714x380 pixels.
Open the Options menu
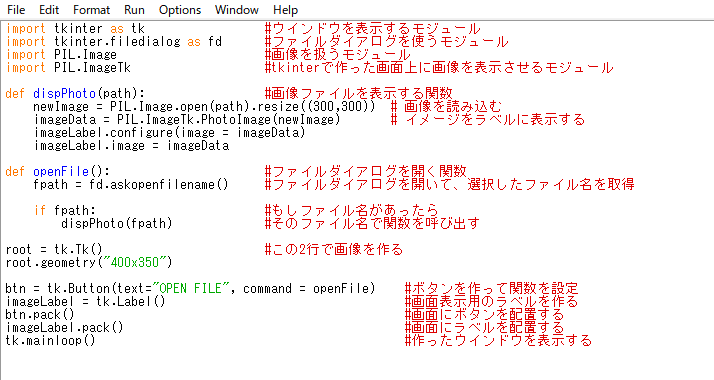point(180,10)
